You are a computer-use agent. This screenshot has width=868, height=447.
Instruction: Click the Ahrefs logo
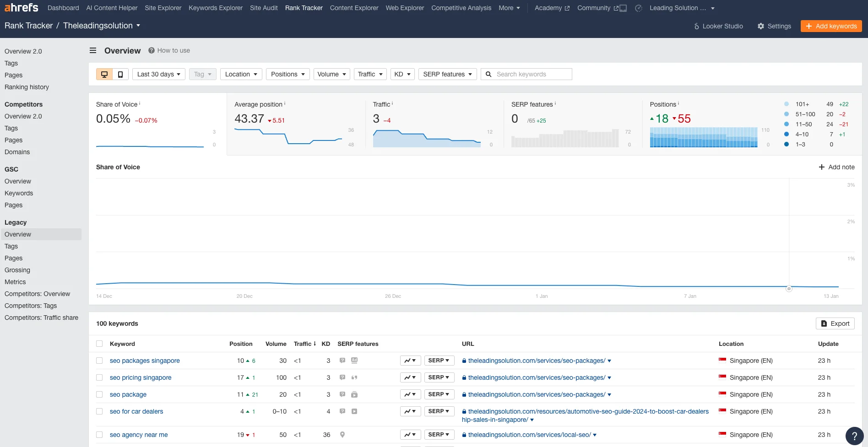(x=21, y=8)
